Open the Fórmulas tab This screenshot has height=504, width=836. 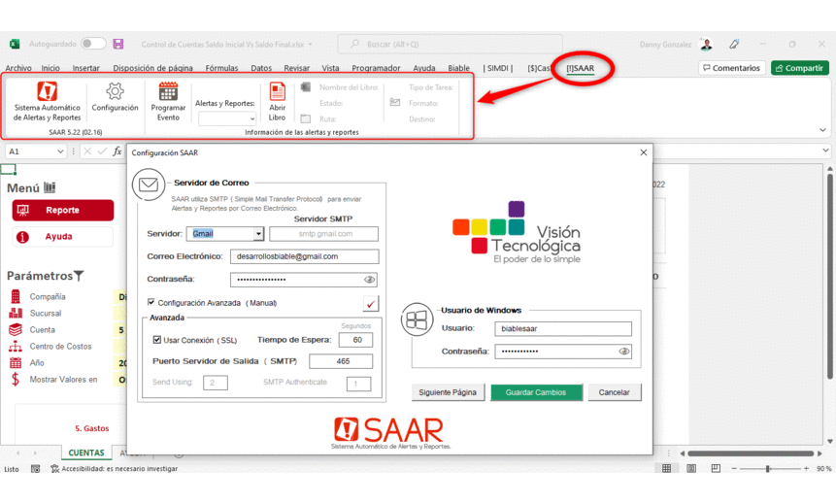pos(221,68)
